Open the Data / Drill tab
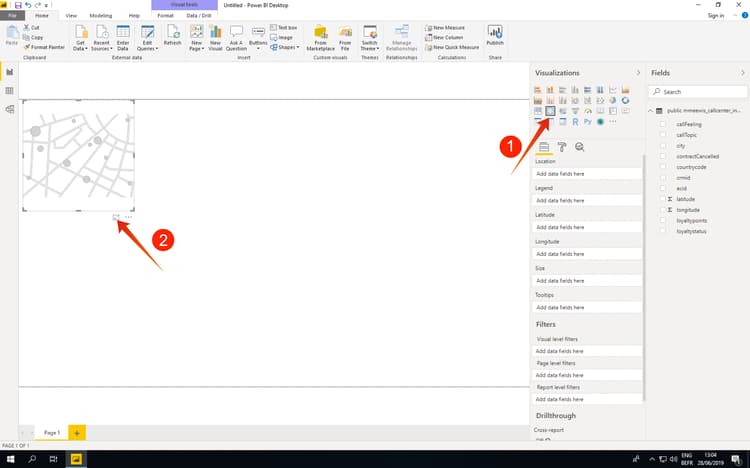The height and width of the screenshot is (468, 750). coord(199,16)
